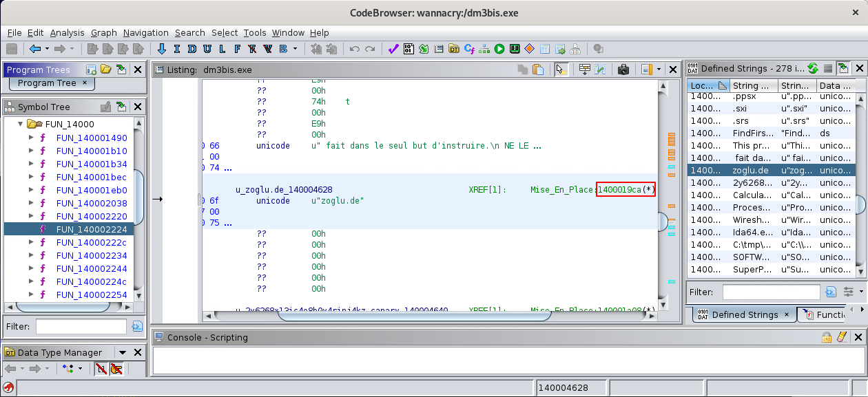Refresh the Defined Strings table

pos(813,68)
